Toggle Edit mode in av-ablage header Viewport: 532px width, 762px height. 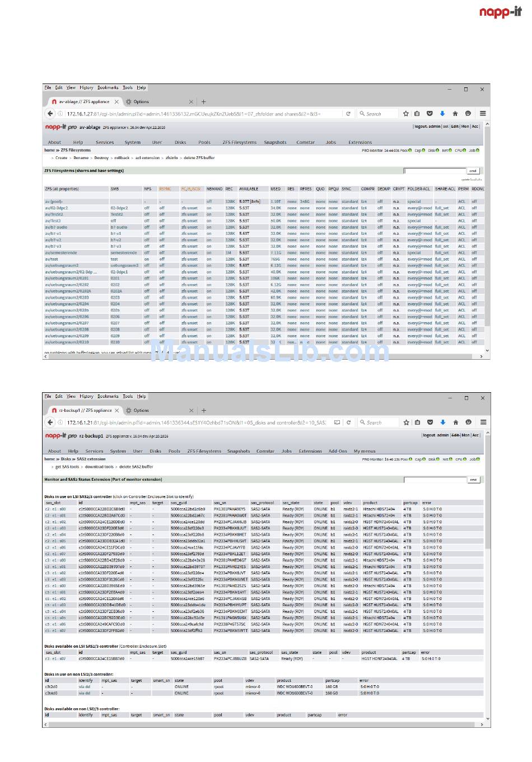click(x=455, y=127)
